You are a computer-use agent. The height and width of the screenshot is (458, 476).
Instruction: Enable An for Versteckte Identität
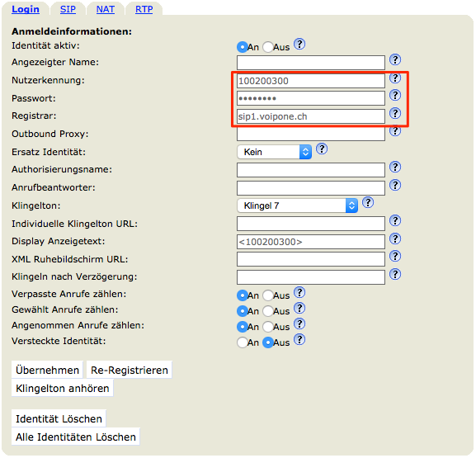[242, 342]
